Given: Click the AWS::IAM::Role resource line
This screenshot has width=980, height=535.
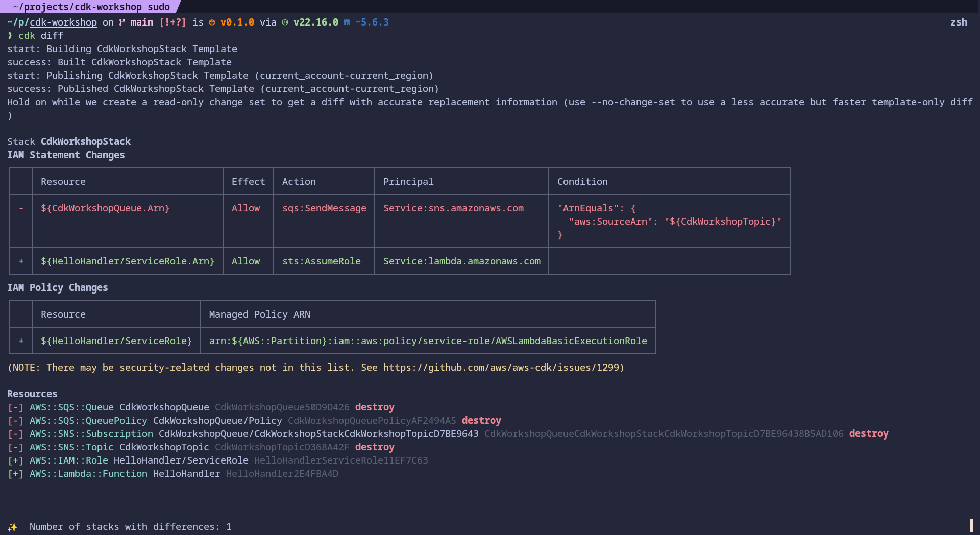Looking at the screenshot, I should coord(217,460).
